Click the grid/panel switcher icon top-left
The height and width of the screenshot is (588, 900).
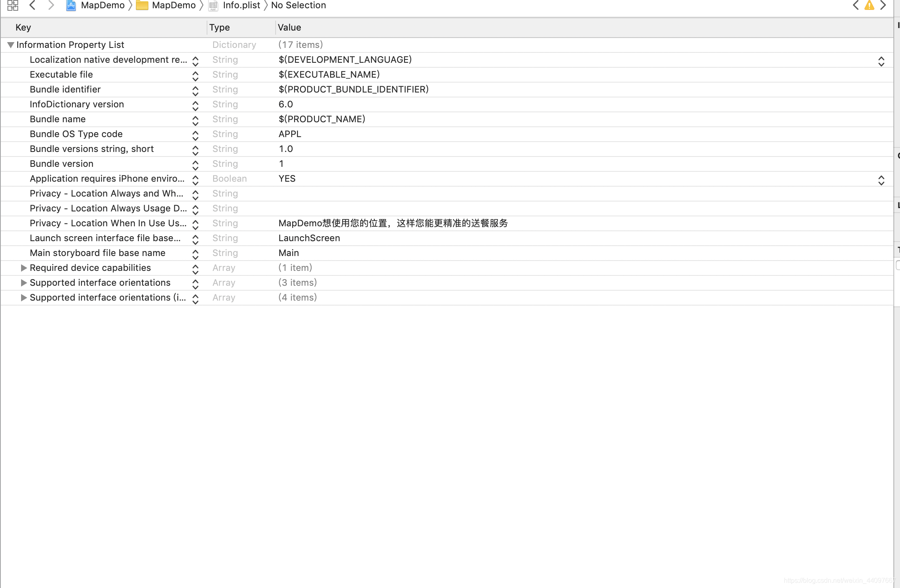[12, 5]
